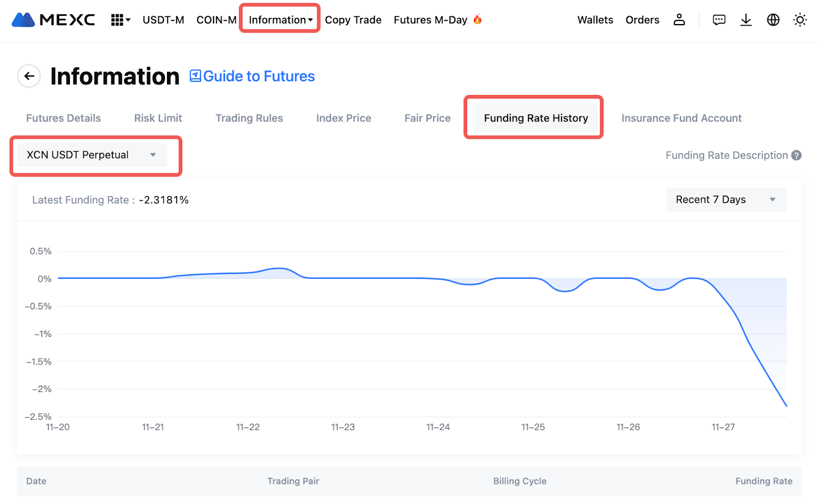The image size is (817, 504).
Task: Expand the Information menu
Action: click(280, 20)
